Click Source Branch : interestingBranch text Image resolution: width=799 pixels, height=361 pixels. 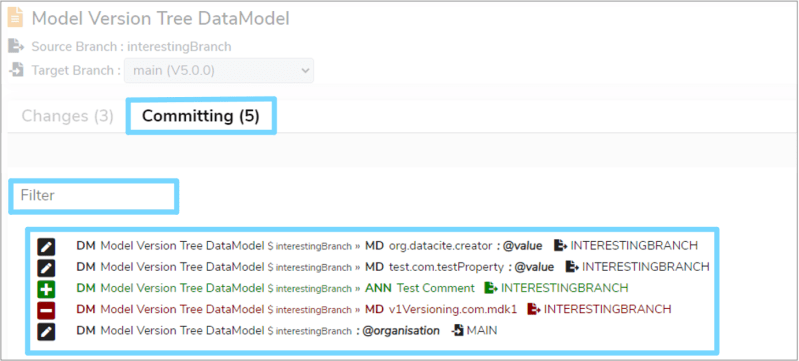(131, 47)
